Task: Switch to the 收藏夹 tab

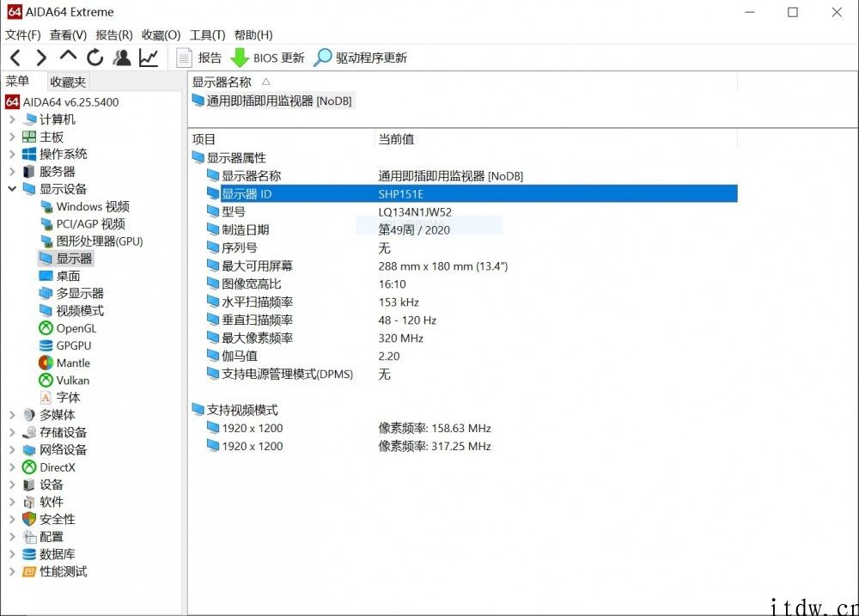Action: pos(68,82)
